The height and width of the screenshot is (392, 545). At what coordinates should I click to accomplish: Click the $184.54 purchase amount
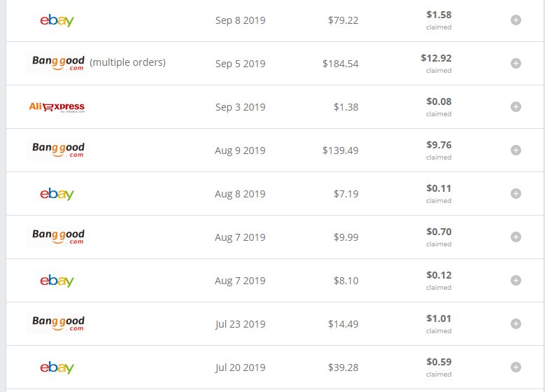click(340, 64)
